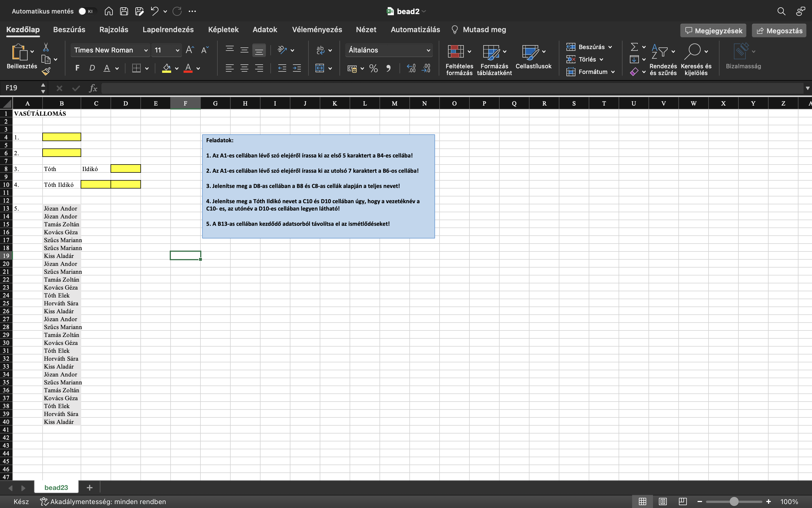
Task: Toggle the top vertical alignment button
Action: pos(230,50)
